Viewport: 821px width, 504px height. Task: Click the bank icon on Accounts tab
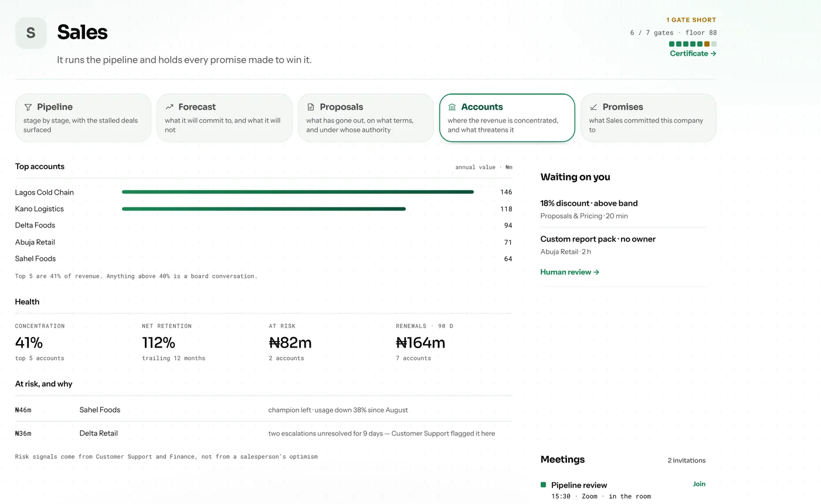coord(452,107)
